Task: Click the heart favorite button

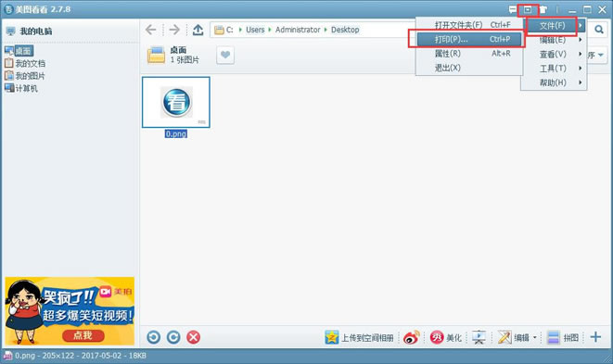Action: (225, 55)
